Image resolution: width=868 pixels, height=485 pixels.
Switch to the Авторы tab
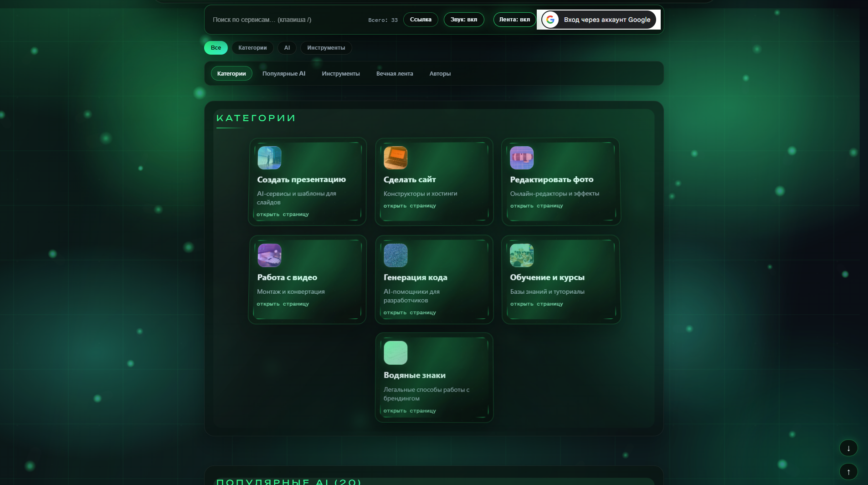click(439, 73)
